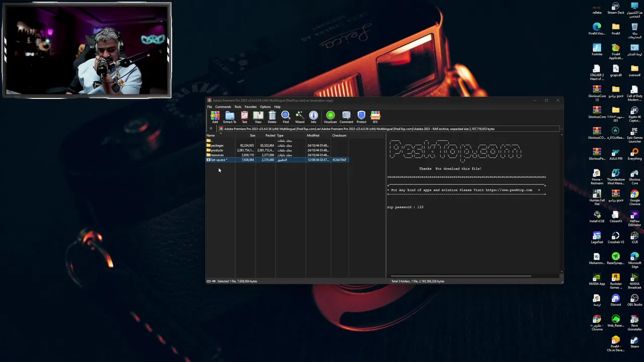Select the Stream Deck desktop icon
Image resolution: width=644 pixels, height=362 pixels.
pyautogui.click(x=616, y=9)
